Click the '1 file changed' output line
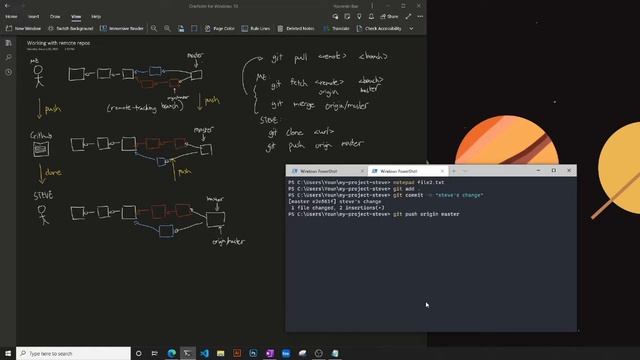The height and width of the screenshot is (360, 640). 336,208
